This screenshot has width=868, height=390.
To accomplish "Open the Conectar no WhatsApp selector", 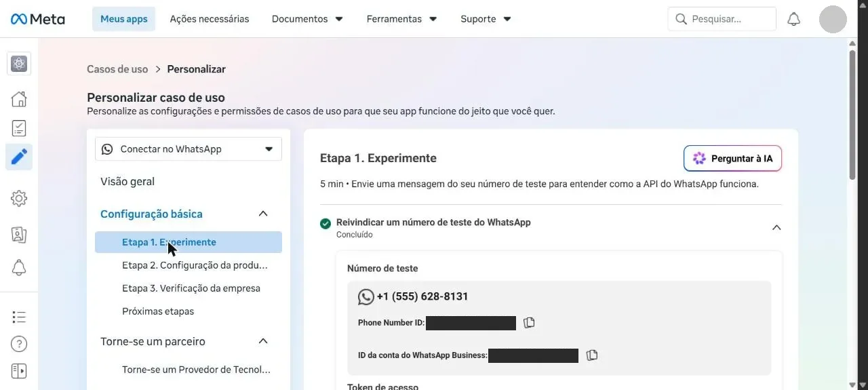I will tap(189, 149).
